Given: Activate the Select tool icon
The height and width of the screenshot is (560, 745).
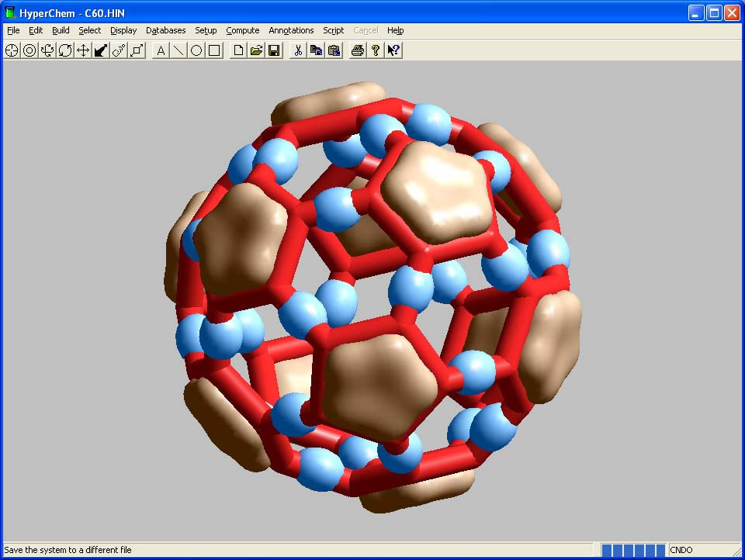Looking at the screenshot, I should [x=29, y=50].
